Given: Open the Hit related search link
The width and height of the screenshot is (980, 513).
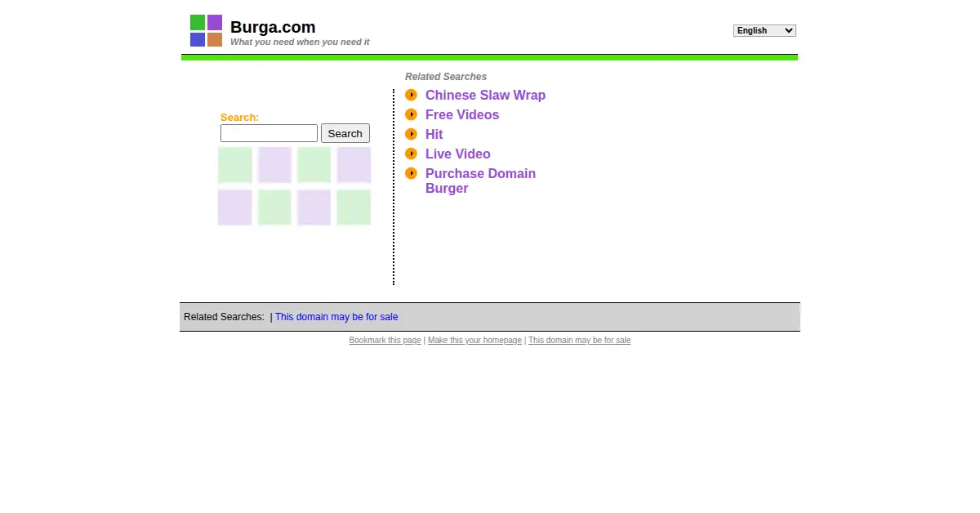Looking at the screenshot, I should [434, 135].
